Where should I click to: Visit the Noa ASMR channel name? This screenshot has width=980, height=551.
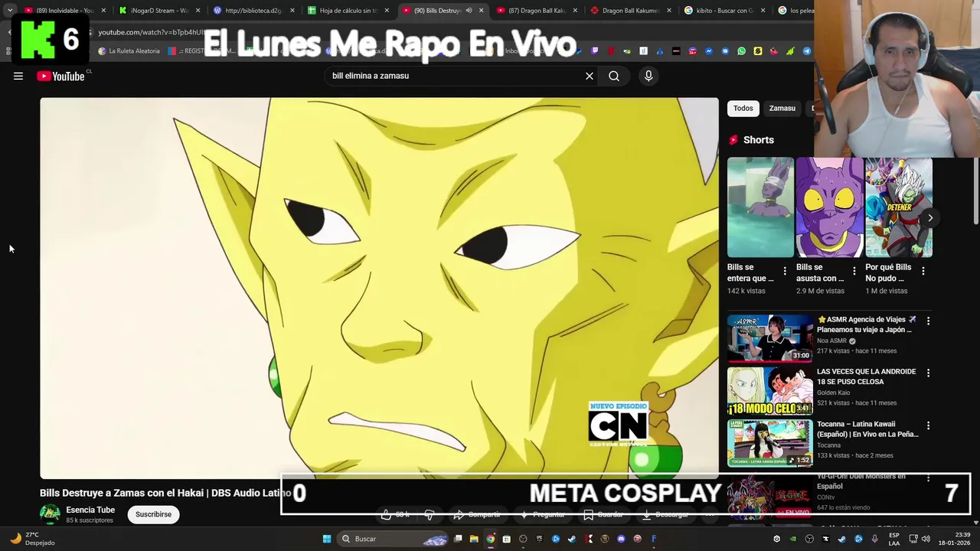coord(831,341)
